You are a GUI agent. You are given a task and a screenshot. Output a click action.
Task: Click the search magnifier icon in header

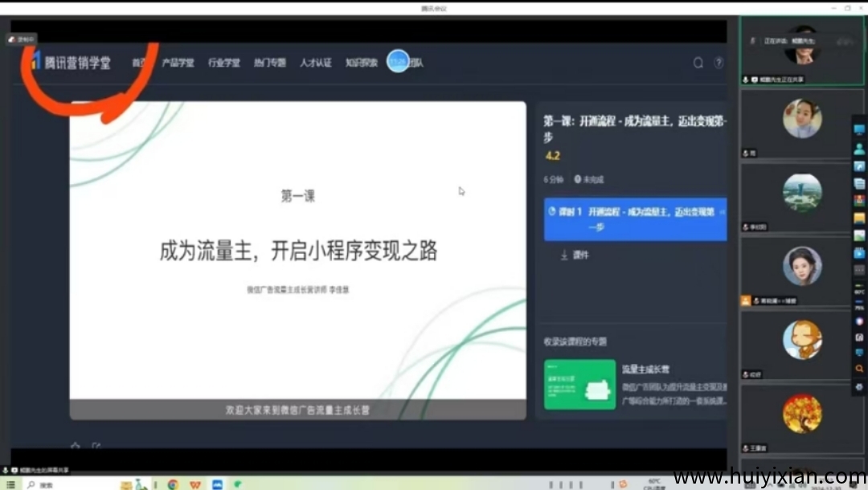pyautogui.click(x=698, y=63)
